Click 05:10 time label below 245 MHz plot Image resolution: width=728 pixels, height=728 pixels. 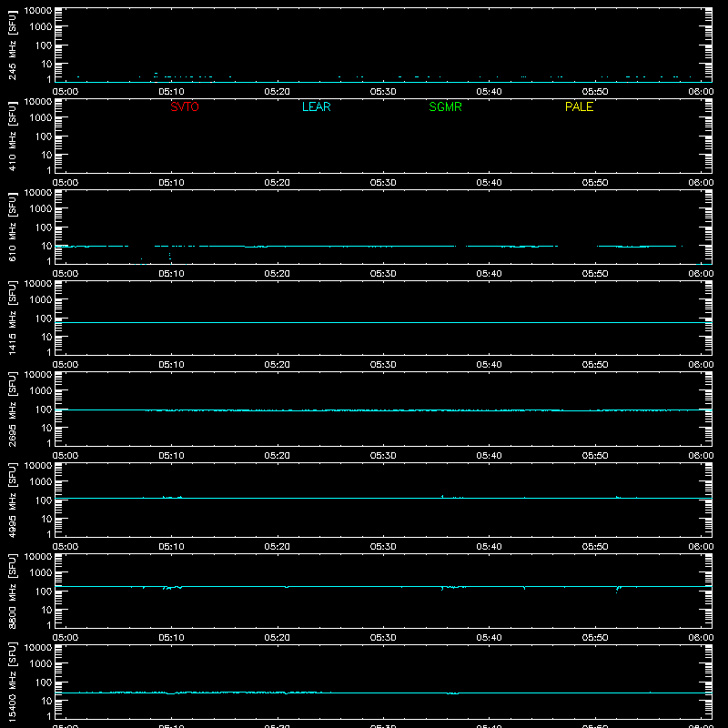171,92
